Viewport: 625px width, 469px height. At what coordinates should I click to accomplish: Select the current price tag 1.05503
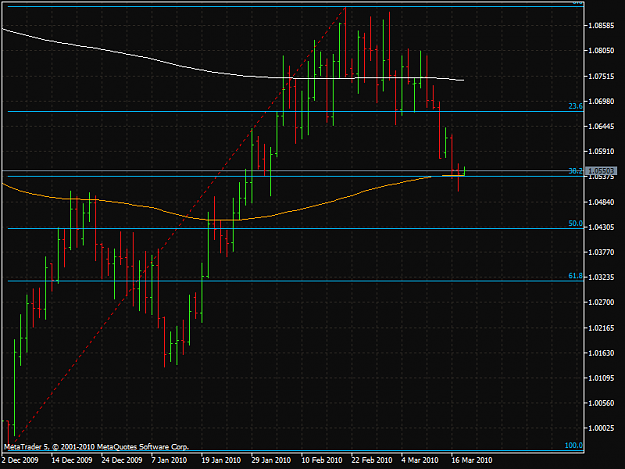coord(602,171)
